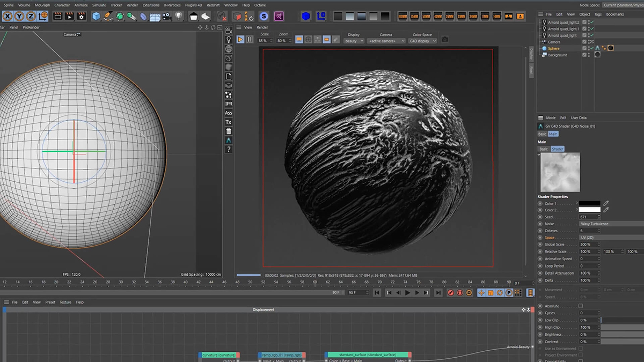Toggle the Y axis lock icon
This screenshot has width=644, height=362.
20,16
